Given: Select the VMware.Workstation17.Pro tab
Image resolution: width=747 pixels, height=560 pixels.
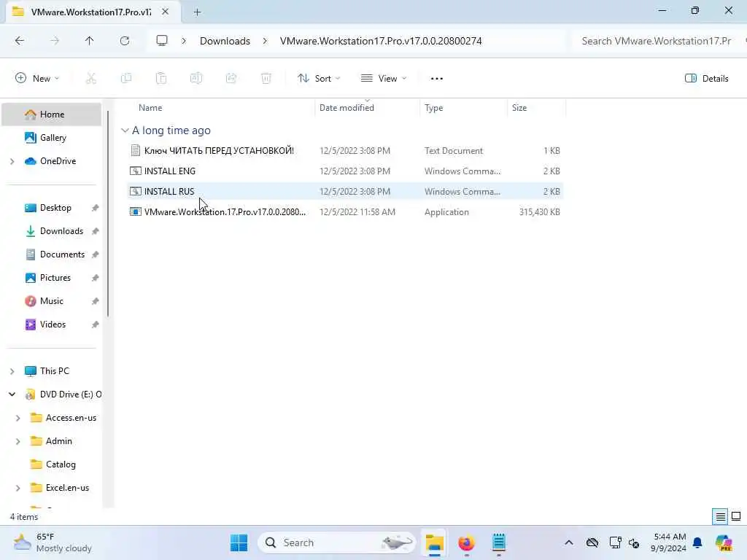Looking at the screenshot, I should click(x=90, y=12).
